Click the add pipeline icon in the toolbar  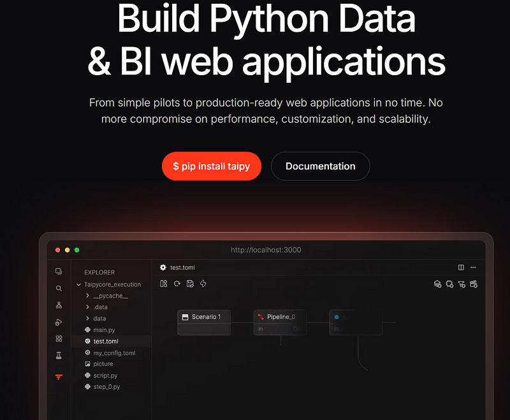pyautogui.click(x=462, y=284)
